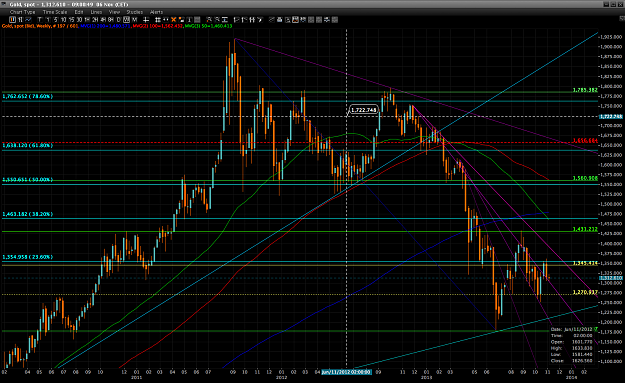Click the highlighted Jun/11/2012 time axis label
This screenshot has width=625, height=383.
click(x=346, y=372)
